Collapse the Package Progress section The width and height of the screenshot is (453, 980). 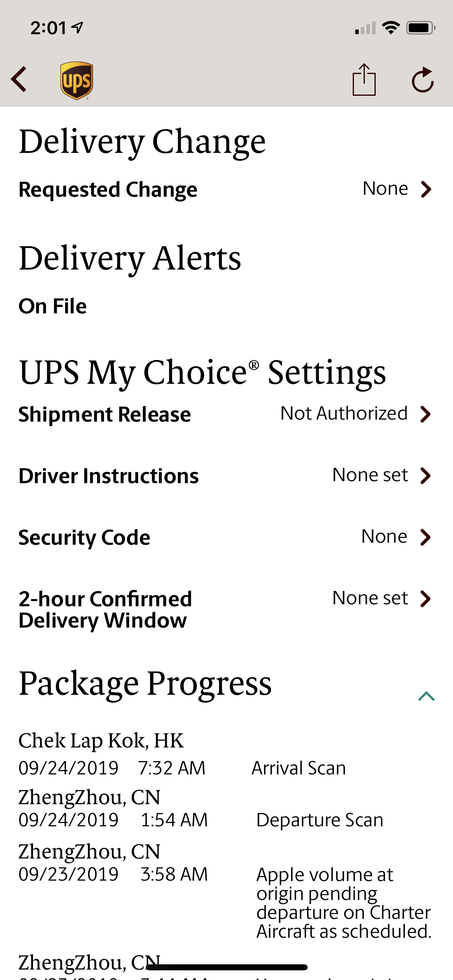(x=426, y=696)
